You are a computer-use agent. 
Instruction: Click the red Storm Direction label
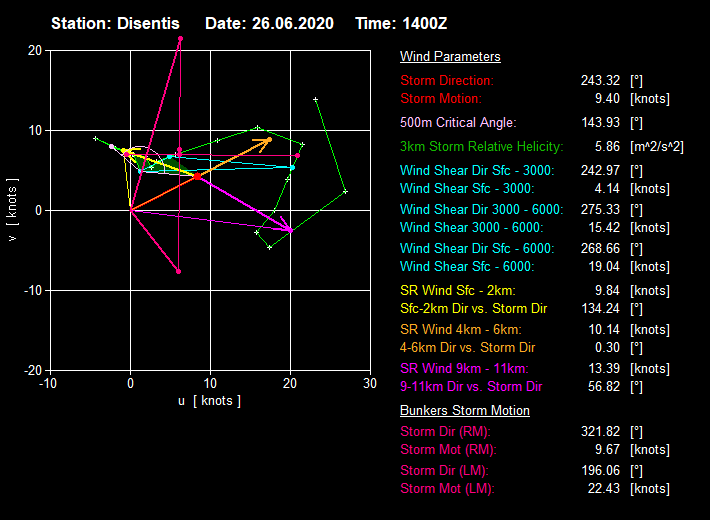coord(447,80)
